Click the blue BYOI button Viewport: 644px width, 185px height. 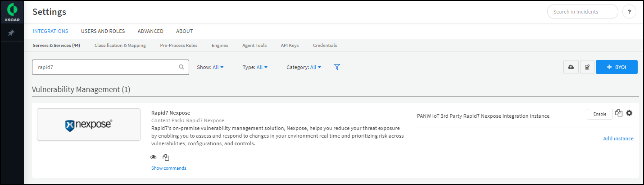tap(616, 67)
